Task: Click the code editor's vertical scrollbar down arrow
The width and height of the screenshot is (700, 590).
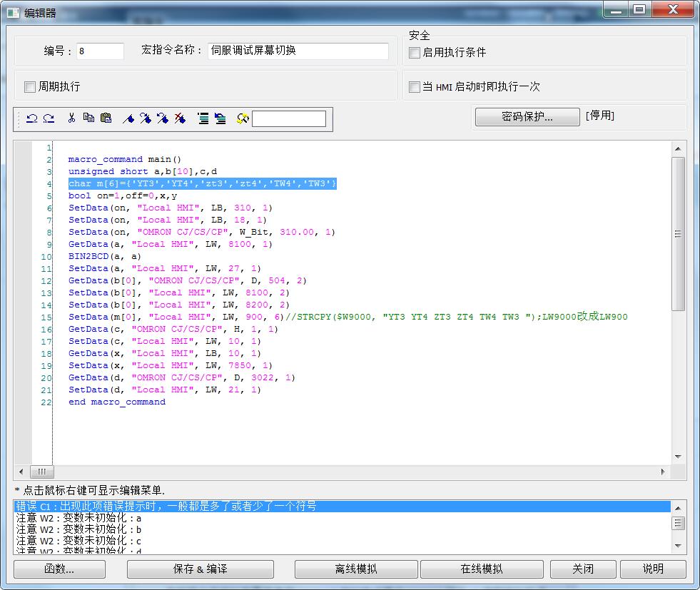Action: click(678, 457)
